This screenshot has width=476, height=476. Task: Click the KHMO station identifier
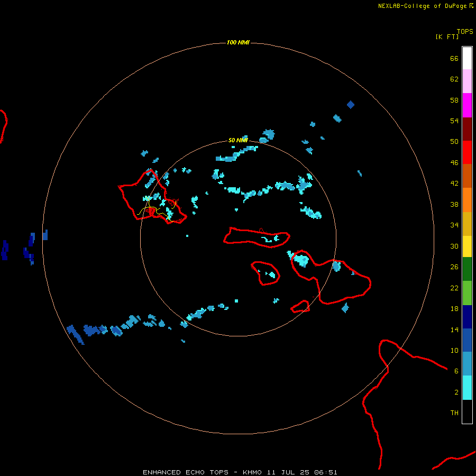(252, 472)
